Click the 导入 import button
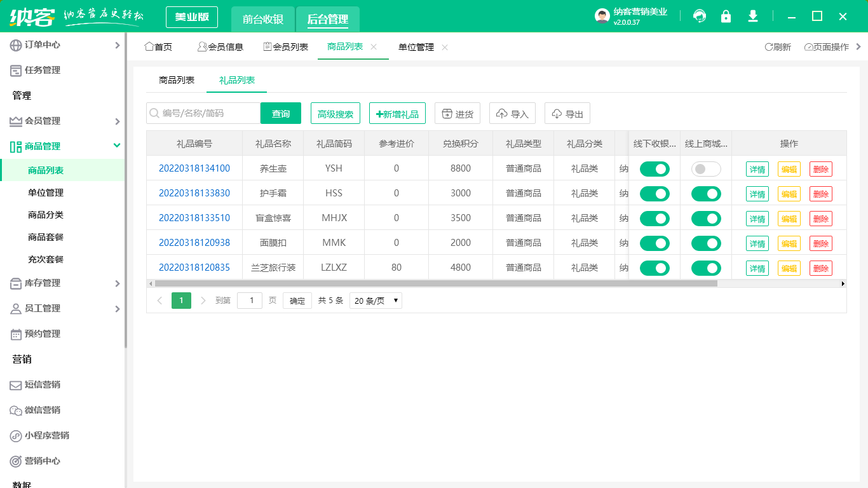Viewport: 868px width, 488px height. tap(513, 113)
